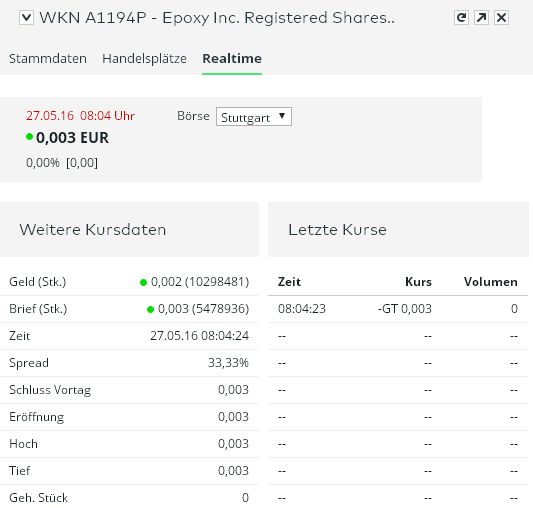Click the trade time 08:04:23
Screen dimensions: 533x508
click(x=302, y=309)
